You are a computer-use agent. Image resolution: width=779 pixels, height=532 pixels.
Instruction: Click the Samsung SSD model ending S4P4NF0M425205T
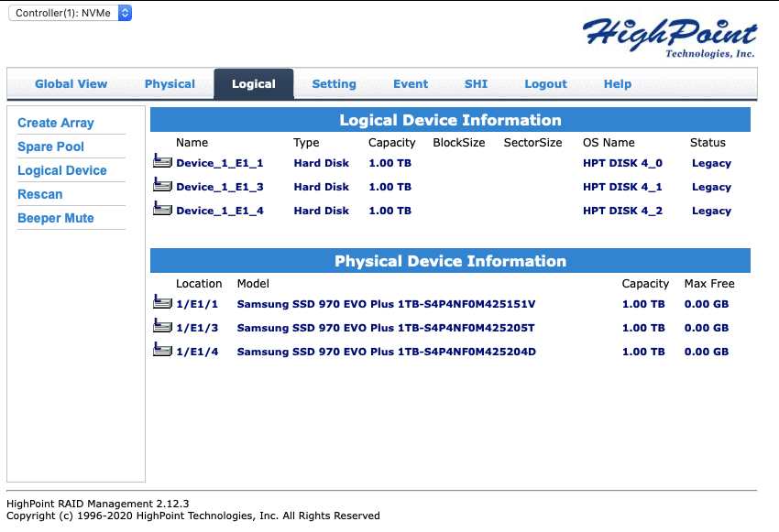click(x=386, y=328)
